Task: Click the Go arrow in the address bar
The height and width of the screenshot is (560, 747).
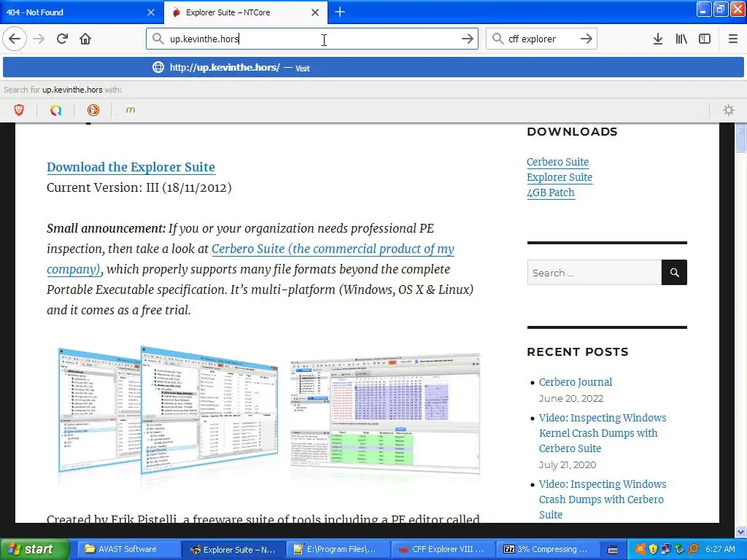Action: click(468, 39)
